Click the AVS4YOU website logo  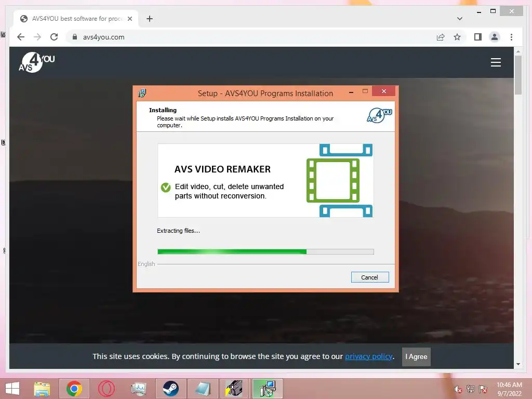[37, 62]
